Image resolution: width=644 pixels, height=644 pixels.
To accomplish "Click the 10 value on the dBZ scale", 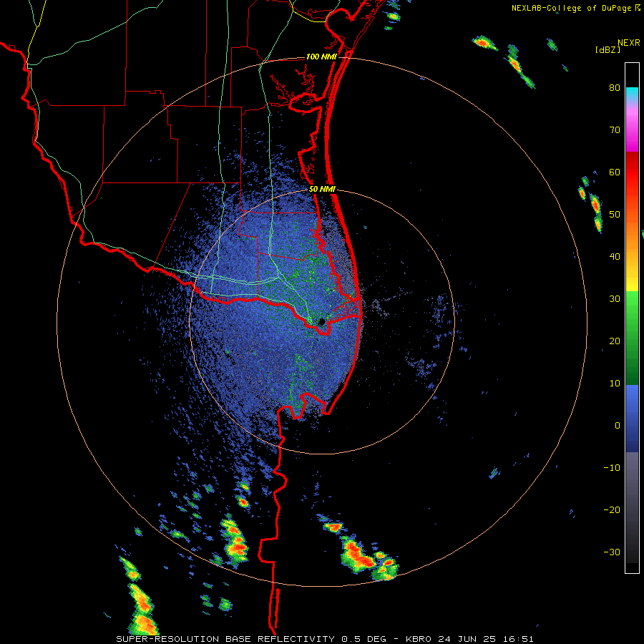I will point(615,384).
